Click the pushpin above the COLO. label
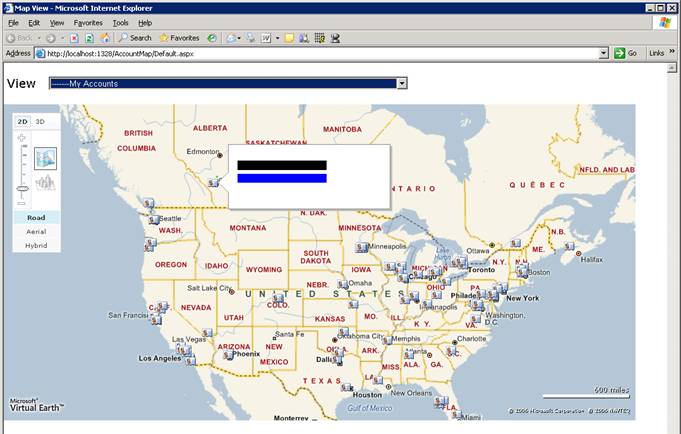681x434 pixels. [278, 298]
